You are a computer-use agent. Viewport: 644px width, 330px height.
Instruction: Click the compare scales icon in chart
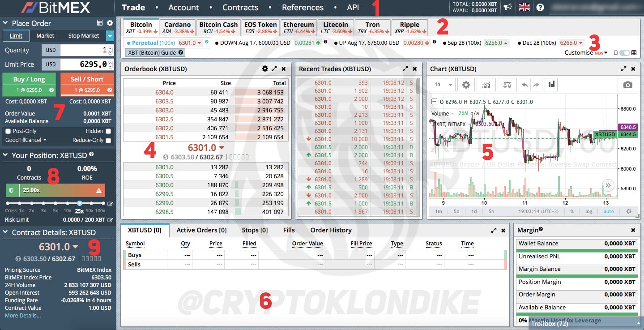pos(507,85)
